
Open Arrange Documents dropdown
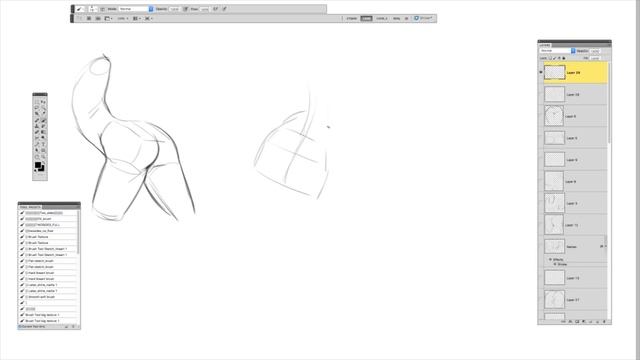137,18
